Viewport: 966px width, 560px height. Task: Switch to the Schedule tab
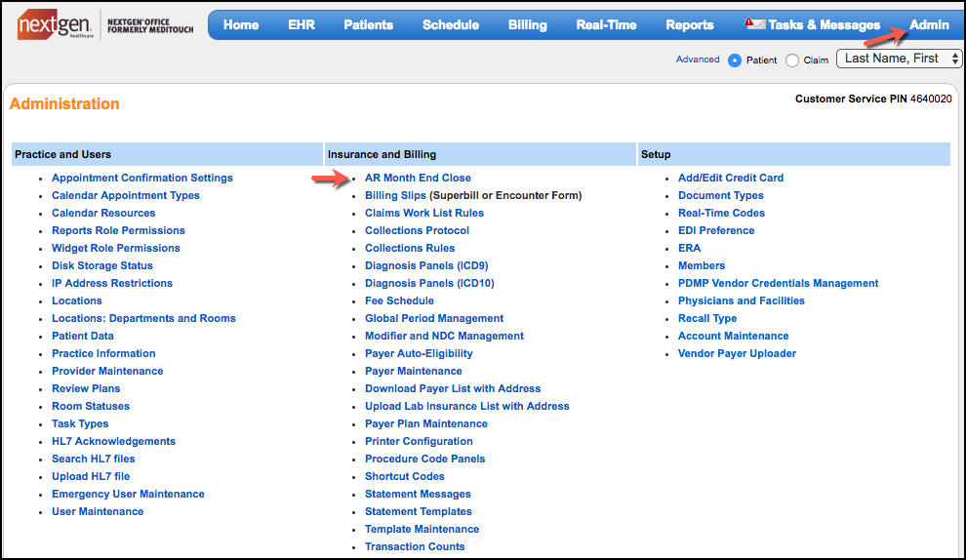451,24
